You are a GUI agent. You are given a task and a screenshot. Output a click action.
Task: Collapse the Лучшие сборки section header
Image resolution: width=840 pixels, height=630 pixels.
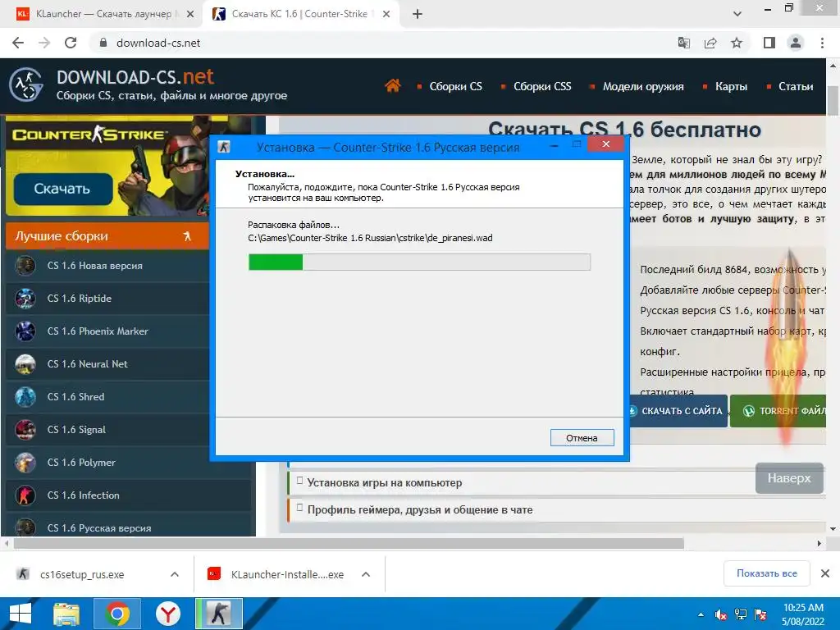(x=107, y=236)
